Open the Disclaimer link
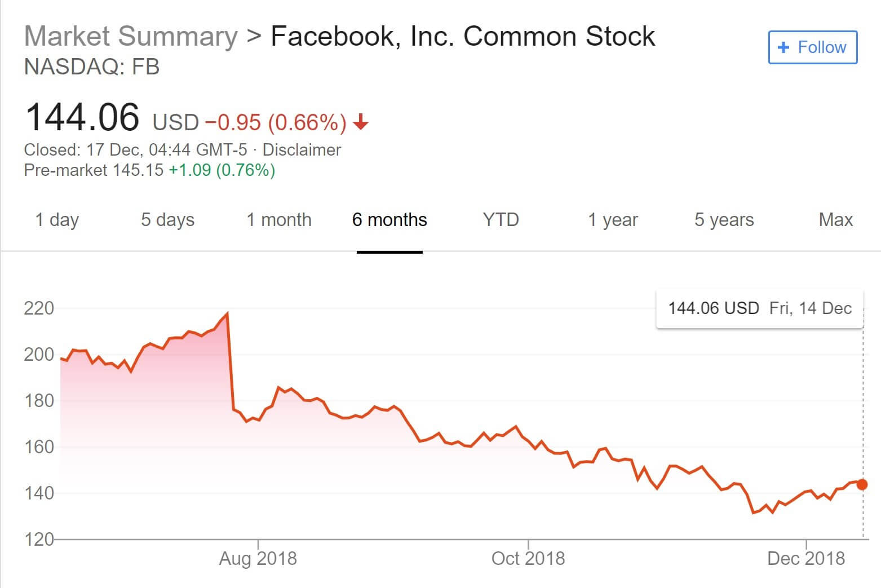The image size is (881, 588). tap(302, 150)
